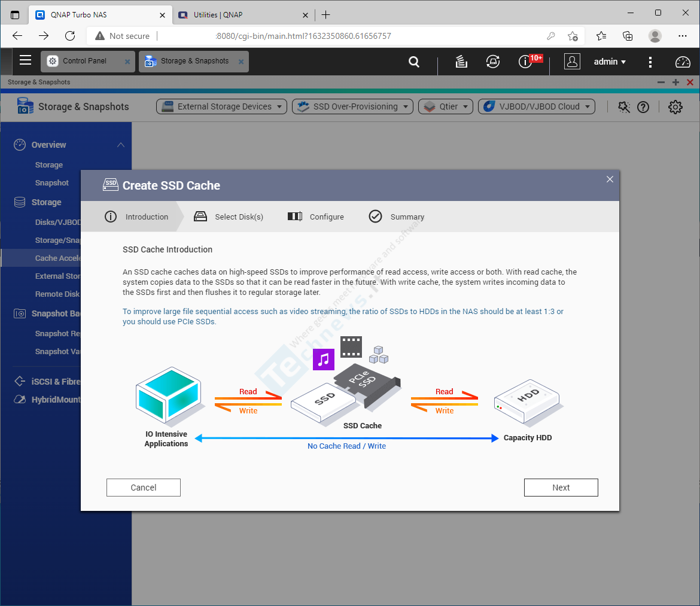Go forward in the browser
Image resolution: width=700 pixels, height=606 pixels.
coord(44,36)
